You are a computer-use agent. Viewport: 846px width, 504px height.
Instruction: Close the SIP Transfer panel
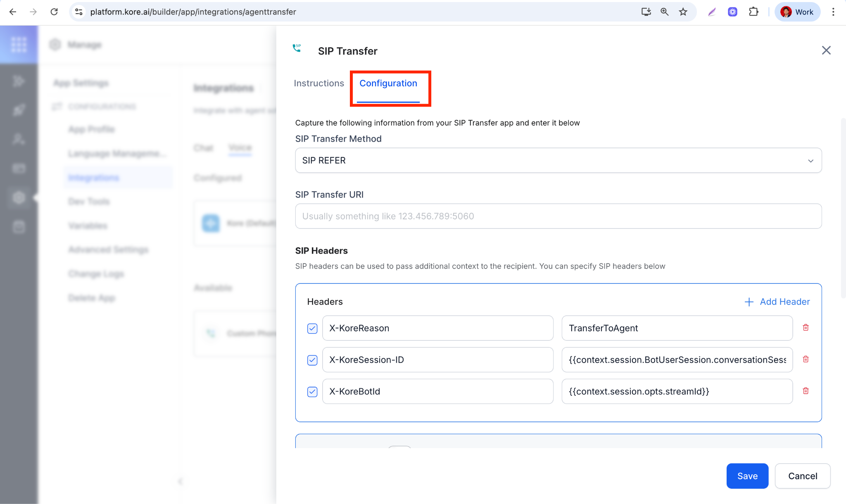point(826,50)
